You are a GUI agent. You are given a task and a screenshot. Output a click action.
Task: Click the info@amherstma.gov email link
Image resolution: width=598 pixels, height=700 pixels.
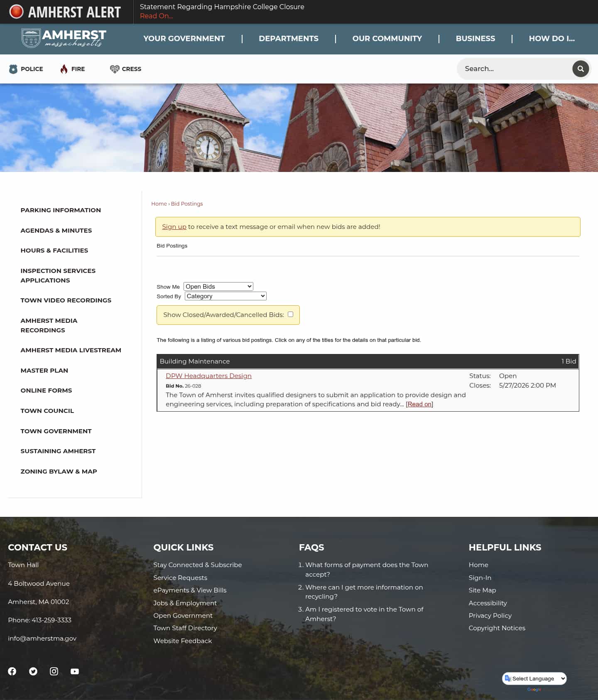[42, 639]
